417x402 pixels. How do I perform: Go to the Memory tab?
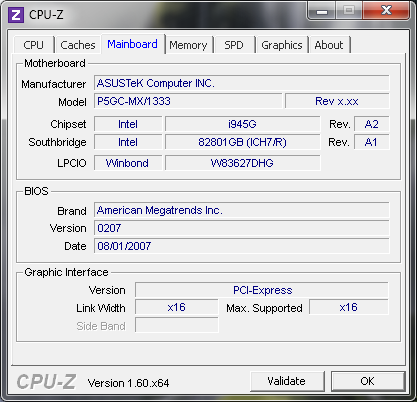pos(188,45)
